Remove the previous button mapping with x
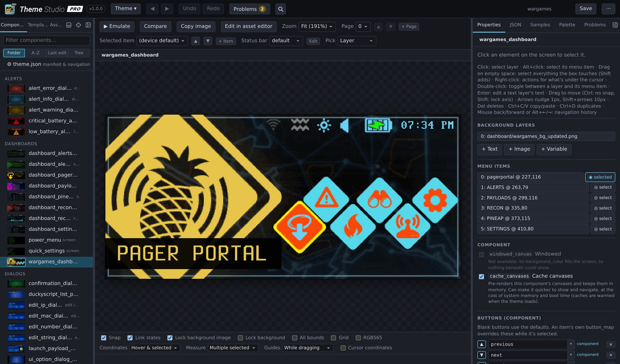 point(610,344)
